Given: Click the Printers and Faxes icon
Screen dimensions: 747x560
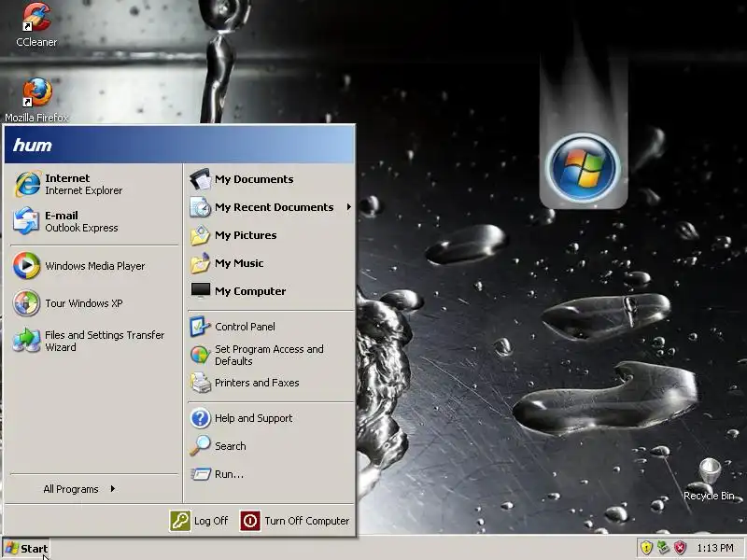Looking at the screenshot, I should [x=200, y=383].
